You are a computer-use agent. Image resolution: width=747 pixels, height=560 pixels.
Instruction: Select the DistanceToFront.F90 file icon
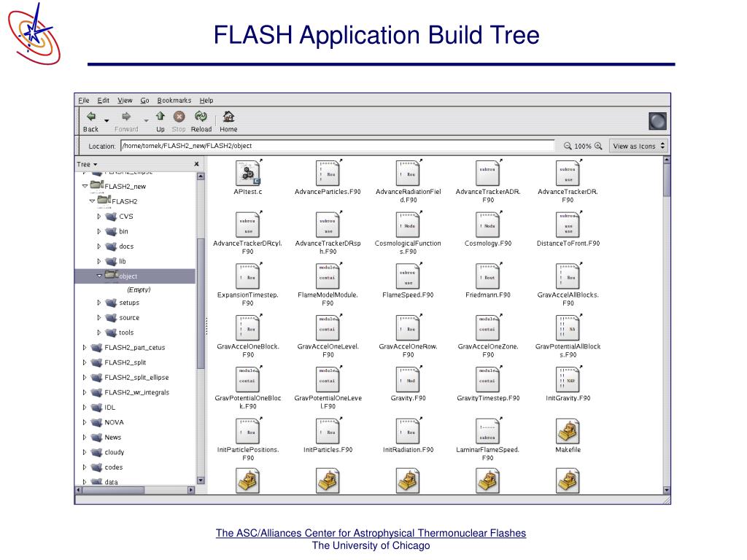point(568,225)
